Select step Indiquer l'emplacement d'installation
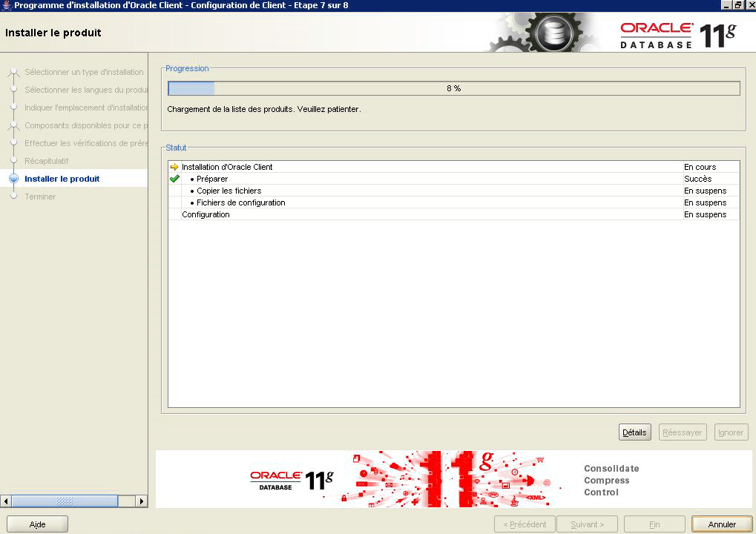Viewport: 756px width, 534px height. click(x=86, y=108)
